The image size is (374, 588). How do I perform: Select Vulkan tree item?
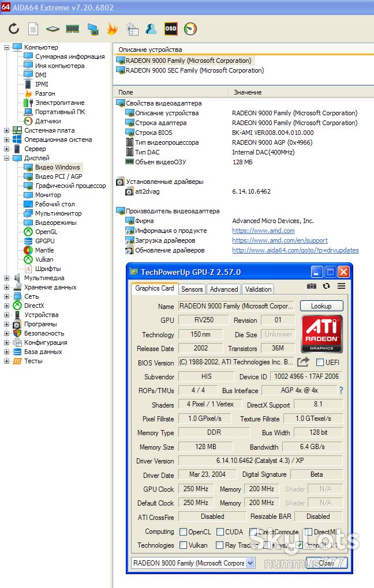44,259
